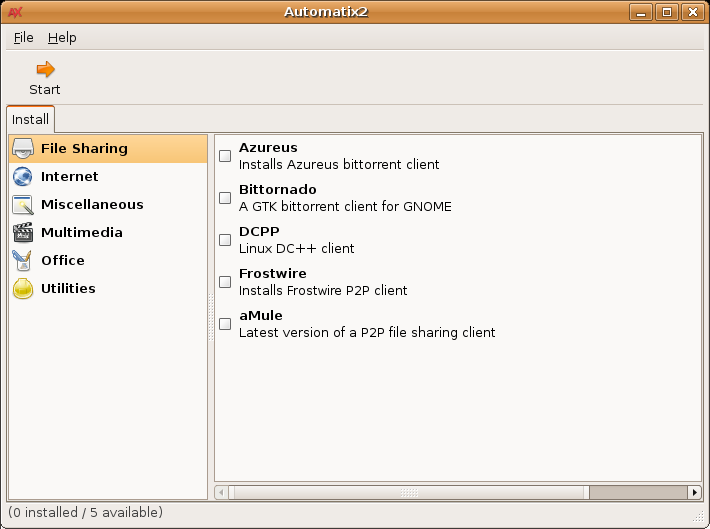Image resolution: width=710 pixels, height=529 pixels.
Task: Click the horizontal scrollbar left arrow
Action: (222, 492)
